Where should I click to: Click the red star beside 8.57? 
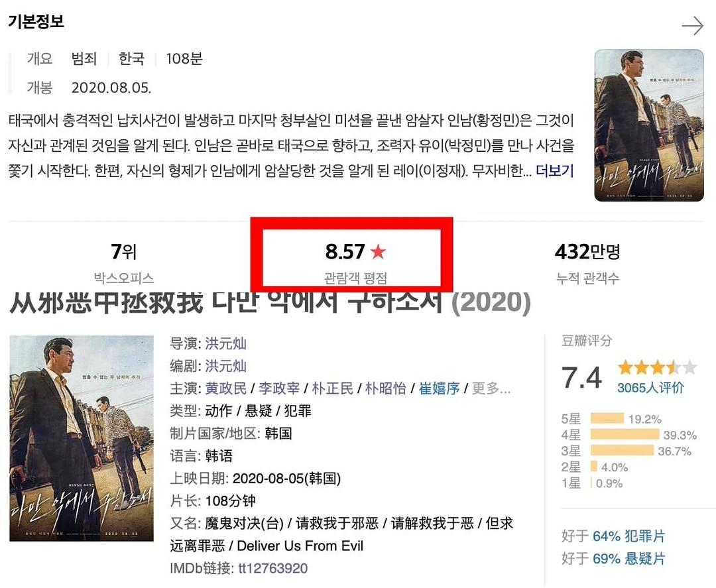point(378,252)
